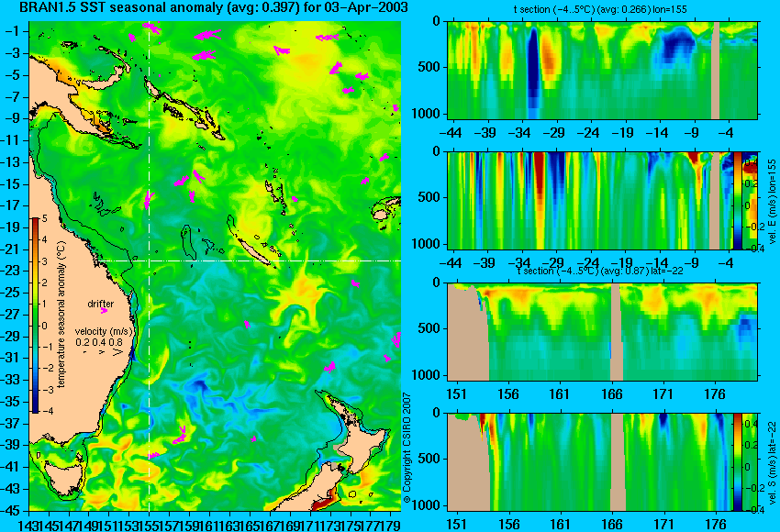Click the 'vel. E (m/s) lon=155' label
The image size is (780, 532).
pyautogui.click(x=773, y=202)
